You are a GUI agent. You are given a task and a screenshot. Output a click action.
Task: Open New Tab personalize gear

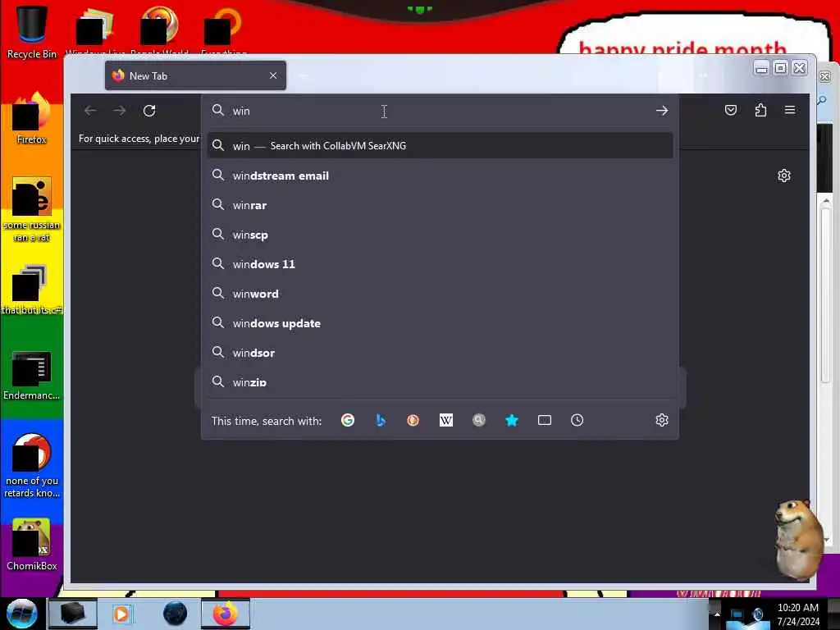(784, 176)
